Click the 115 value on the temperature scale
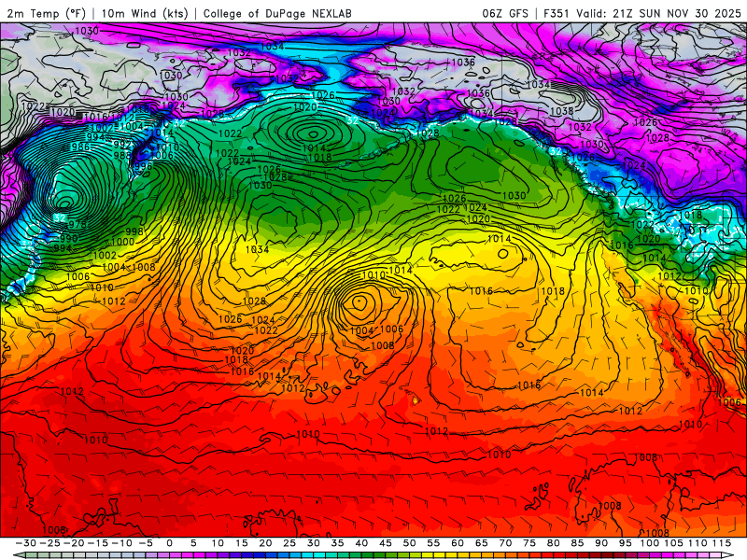Screen dimensions: 747x560 click(x=722, y=543)
